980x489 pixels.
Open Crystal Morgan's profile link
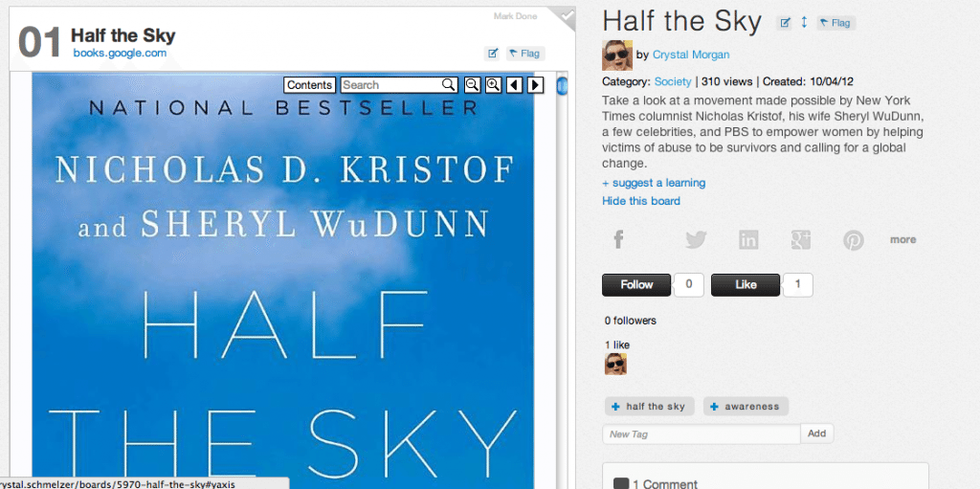(x=691, y=56)
